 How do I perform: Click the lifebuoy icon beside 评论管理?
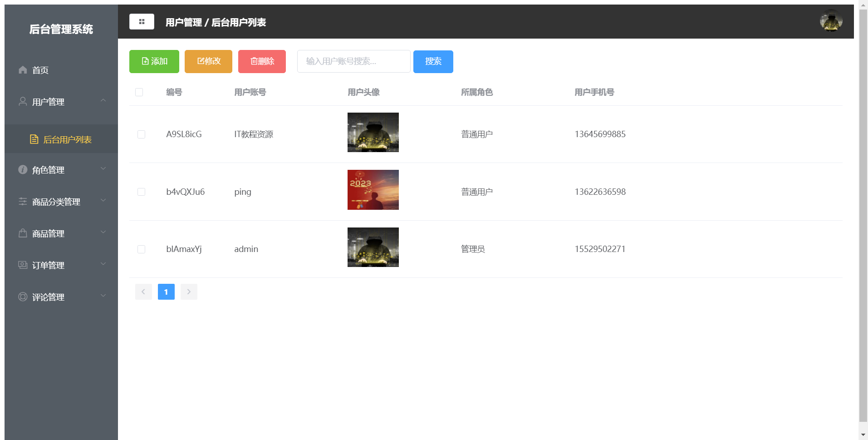pyautogui.click(x=23, y=297)
